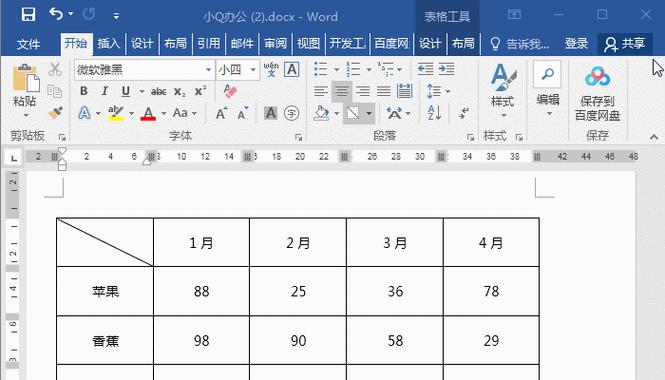Open font color red swatch dropdown
The image size is (665, 380).
(164, 113)
